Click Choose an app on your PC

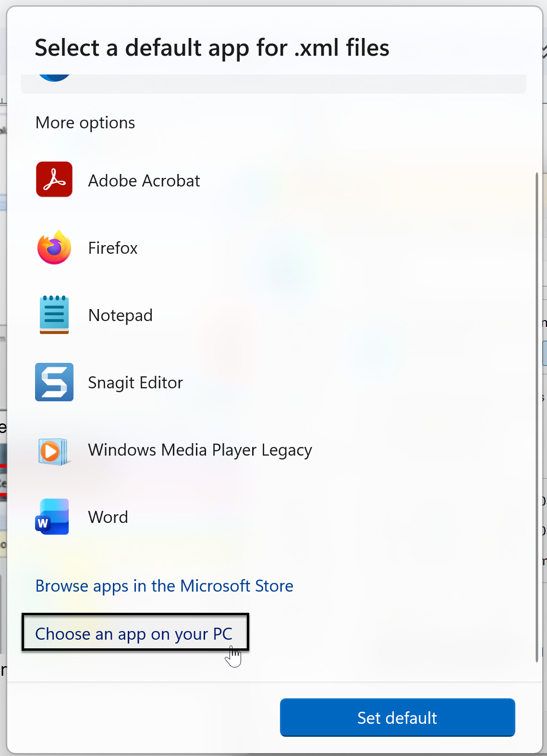(134, 633)
